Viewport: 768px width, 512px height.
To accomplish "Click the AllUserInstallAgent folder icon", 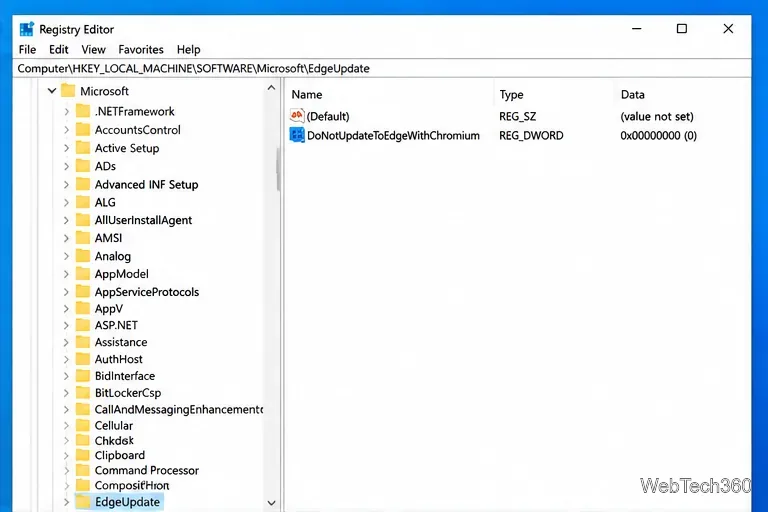I will pos(83,220).
